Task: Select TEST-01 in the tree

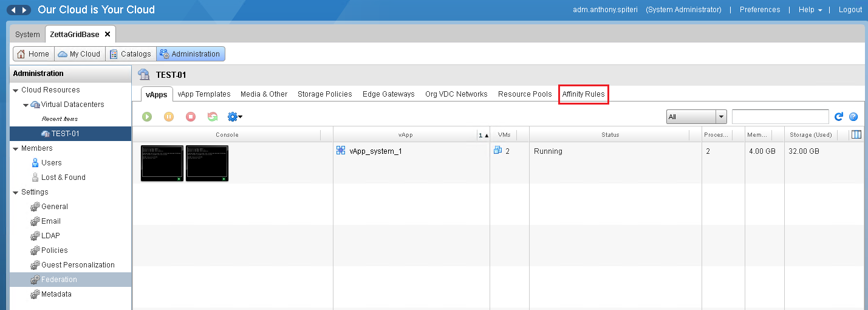Action: tap(70, 134)
